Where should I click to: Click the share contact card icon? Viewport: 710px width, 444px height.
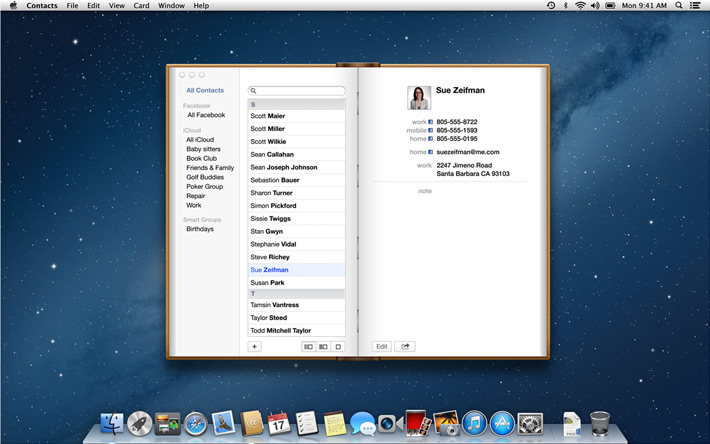click(x=404, y=346)
